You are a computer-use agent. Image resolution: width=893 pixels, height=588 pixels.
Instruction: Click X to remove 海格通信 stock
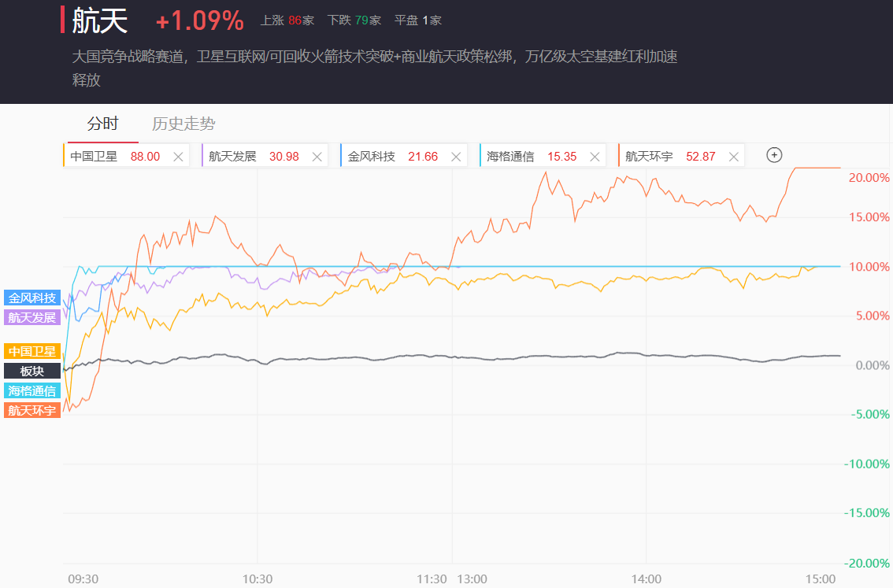(595, 157)
